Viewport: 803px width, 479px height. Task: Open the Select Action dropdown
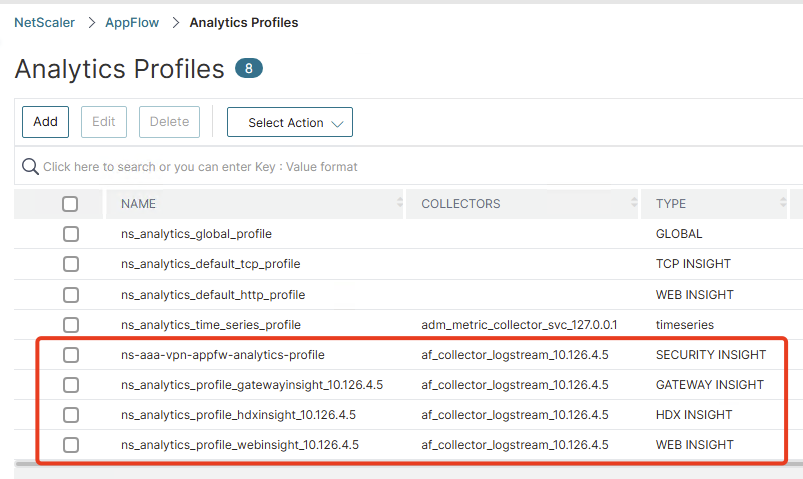[x=290, y=122]
